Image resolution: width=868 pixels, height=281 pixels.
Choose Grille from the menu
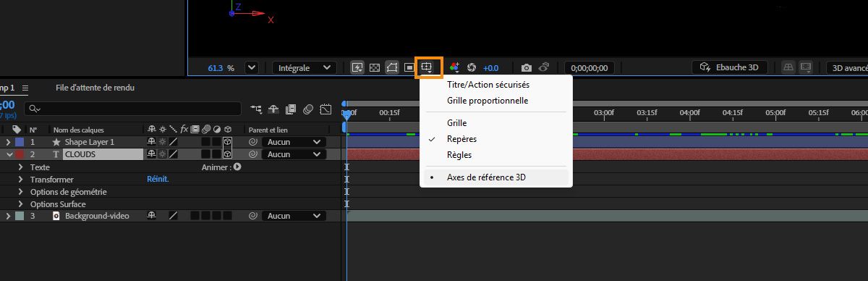(x=495, y=123)
